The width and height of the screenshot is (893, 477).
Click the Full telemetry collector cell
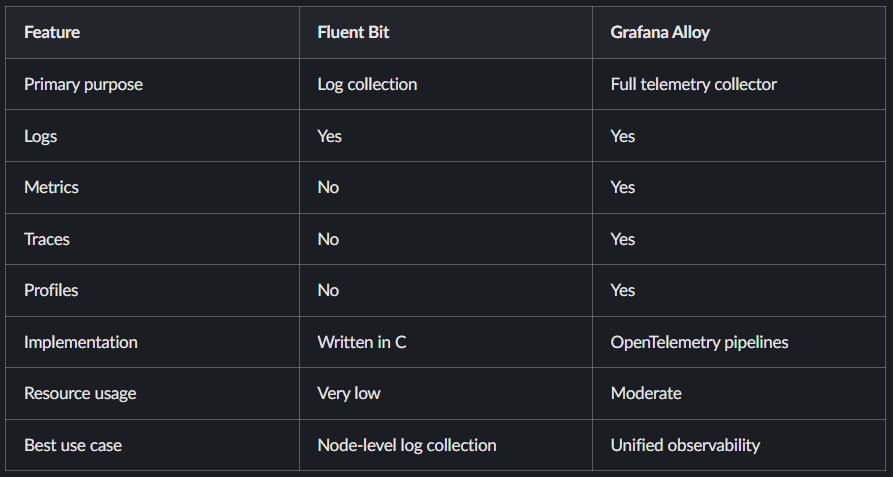[693, 84]
